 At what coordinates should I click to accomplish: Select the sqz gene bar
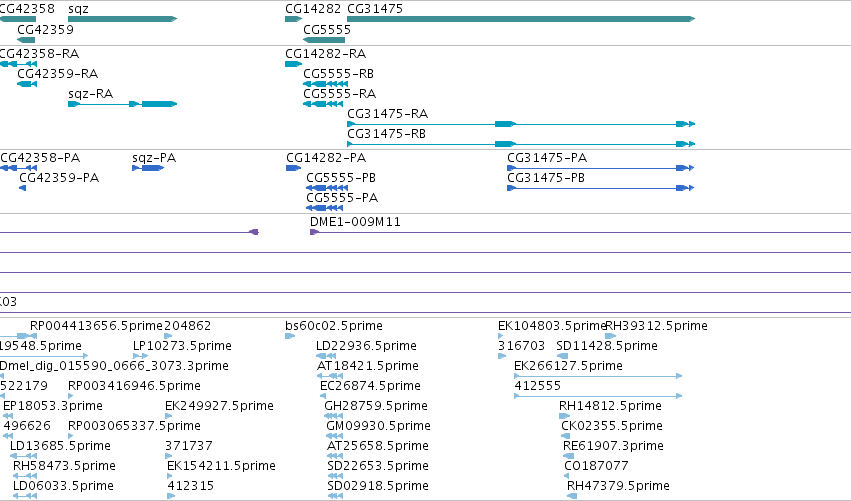123,19
